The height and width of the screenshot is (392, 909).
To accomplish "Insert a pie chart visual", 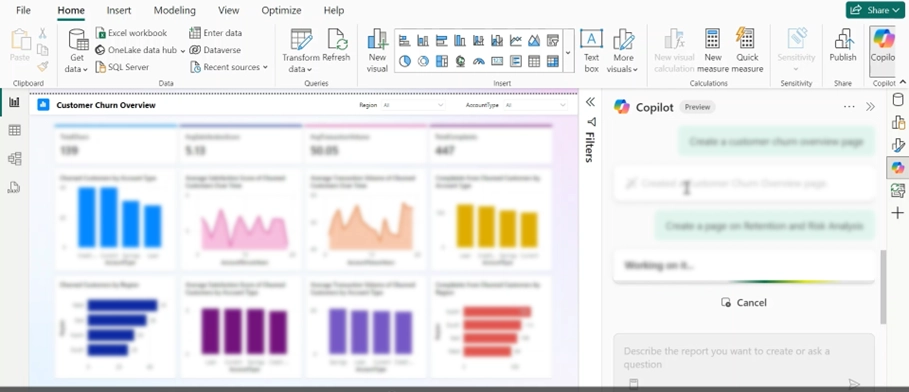I will (x=405, y=60).
